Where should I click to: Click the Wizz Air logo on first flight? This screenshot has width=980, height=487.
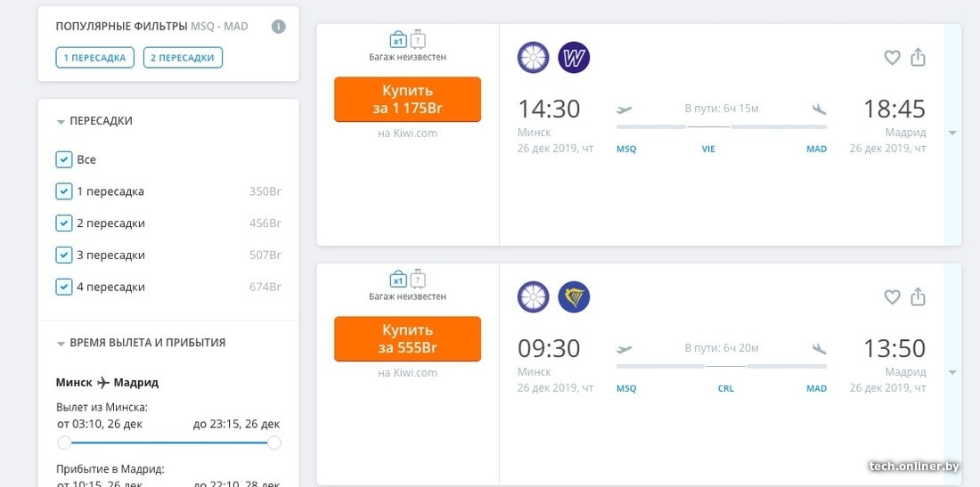click(574, 58)
